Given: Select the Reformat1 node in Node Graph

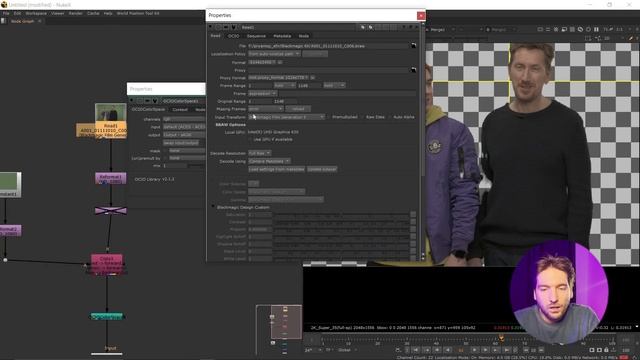Looking at the screenshot, I should click(111, 178).
